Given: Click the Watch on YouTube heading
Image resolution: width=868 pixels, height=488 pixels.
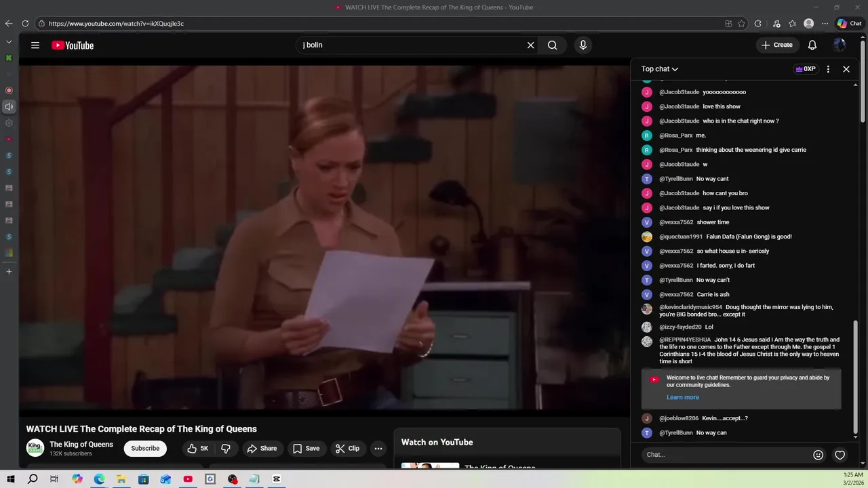Looking at the screenshot, I should (437, 442).
